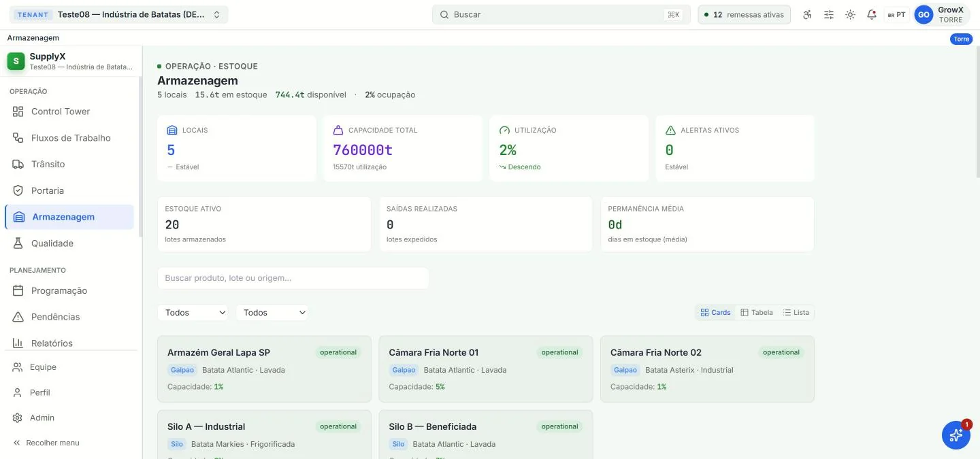Open the Armazém Geral Lapa SP card
Viewport: 980px width, 459px height.
click(x=264, y=369)
